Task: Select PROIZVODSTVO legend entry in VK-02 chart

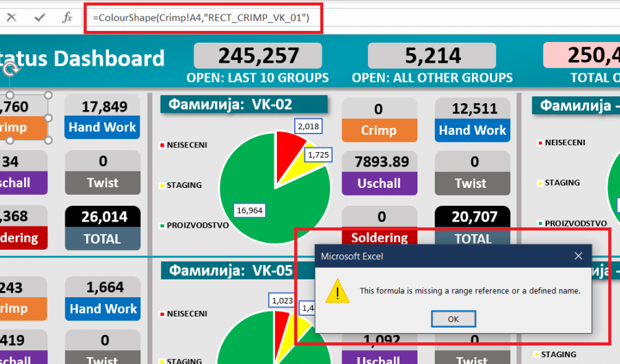Action: click(x=194, y=226)
